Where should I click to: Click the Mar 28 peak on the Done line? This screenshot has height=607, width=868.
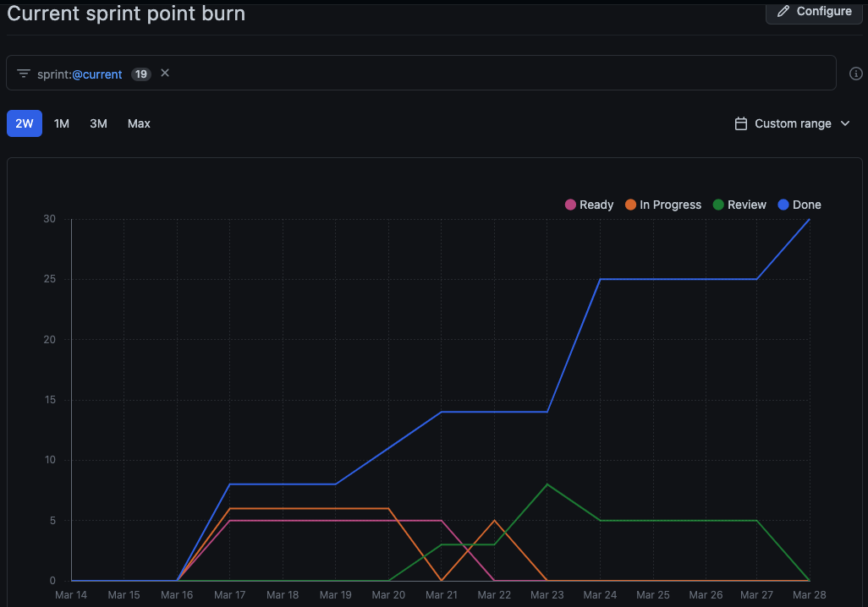coord(809,219)
